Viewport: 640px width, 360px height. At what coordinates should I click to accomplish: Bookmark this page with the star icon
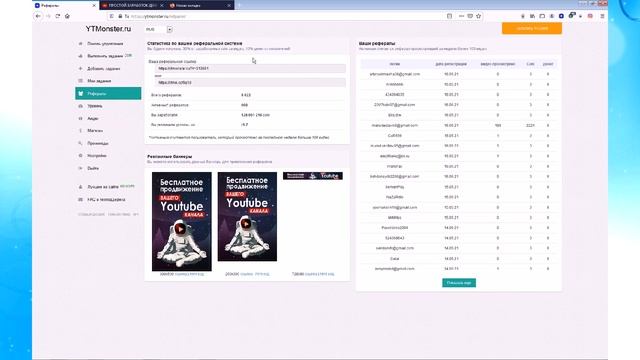tap(478, 16)
